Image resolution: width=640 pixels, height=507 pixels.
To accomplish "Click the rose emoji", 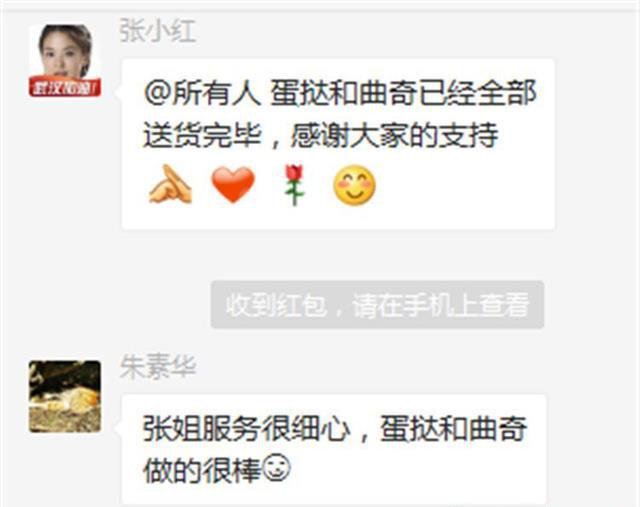I will pos(295,185).
